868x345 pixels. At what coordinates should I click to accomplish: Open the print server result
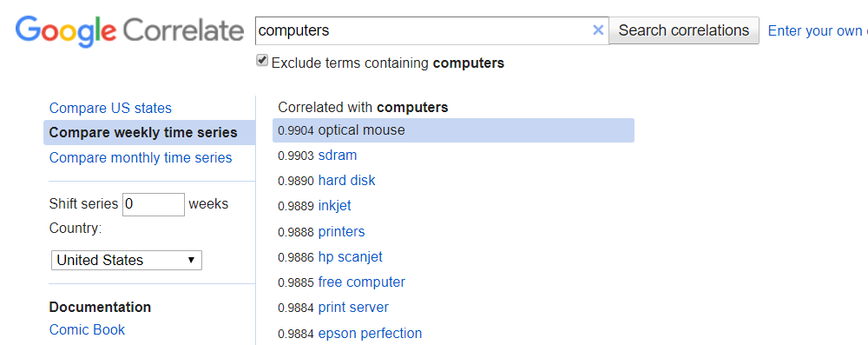pos(353,308)
